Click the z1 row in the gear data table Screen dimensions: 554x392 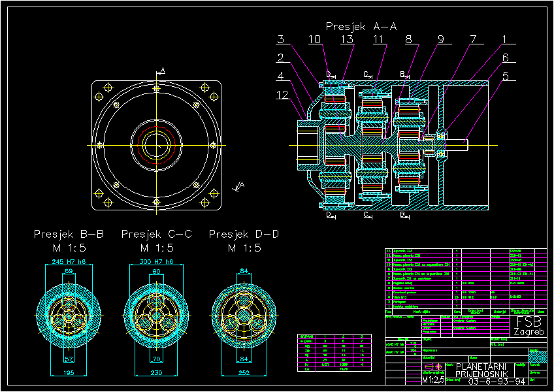(x=307, y=346)
